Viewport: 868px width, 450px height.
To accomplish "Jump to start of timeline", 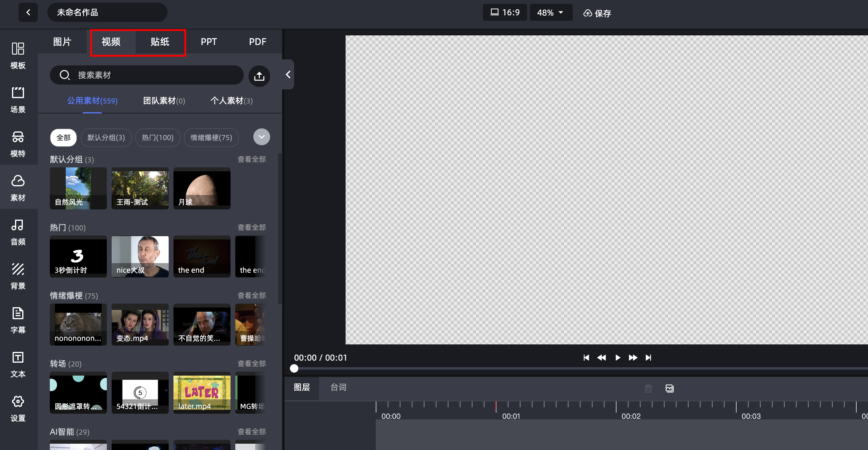I will [586, 357].
